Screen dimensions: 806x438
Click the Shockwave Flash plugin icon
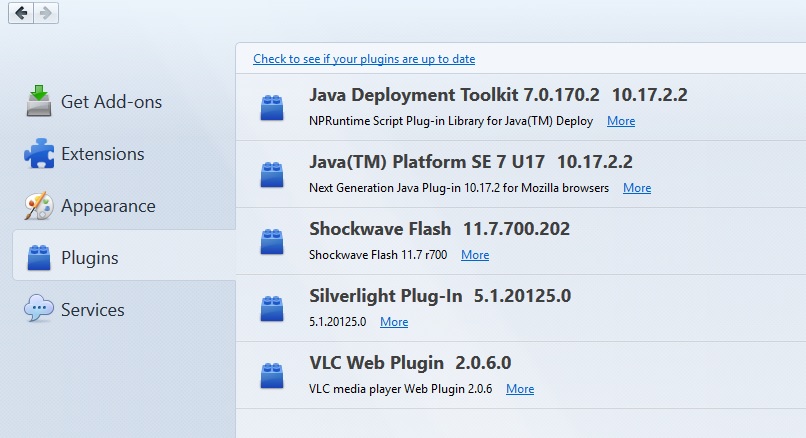coord(272,242)
